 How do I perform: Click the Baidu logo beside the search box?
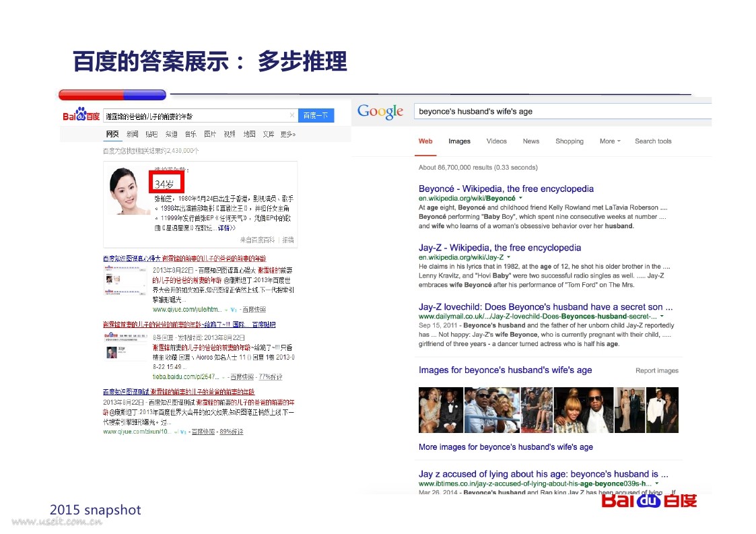[81, 114]
